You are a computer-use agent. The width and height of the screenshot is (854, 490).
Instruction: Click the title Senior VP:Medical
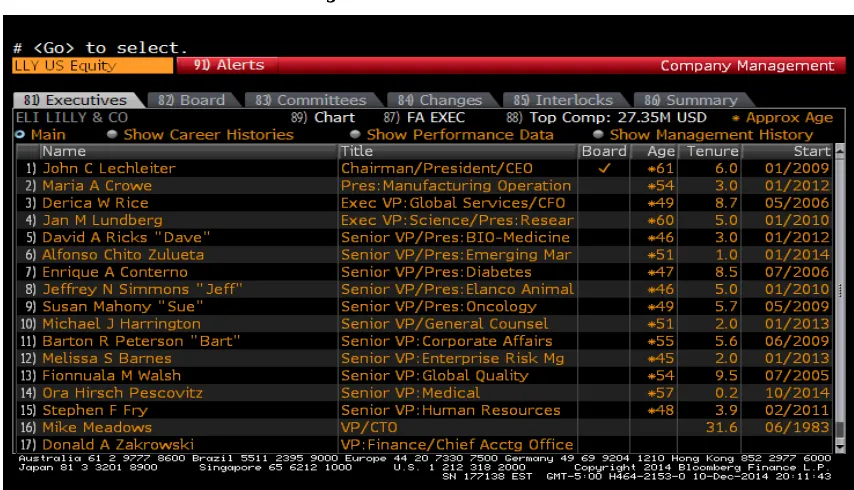(x=410, y=393)
